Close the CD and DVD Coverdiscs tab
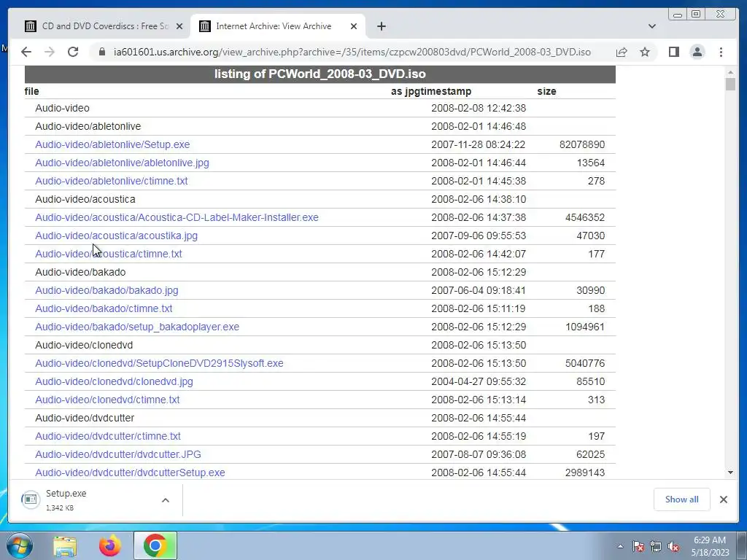747x560 pixels. pos(179,26)
